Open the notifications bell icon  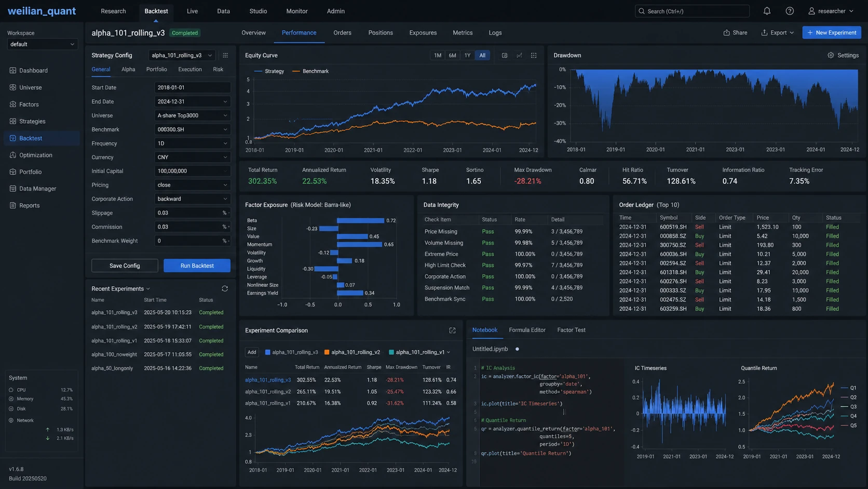[767, 11]
